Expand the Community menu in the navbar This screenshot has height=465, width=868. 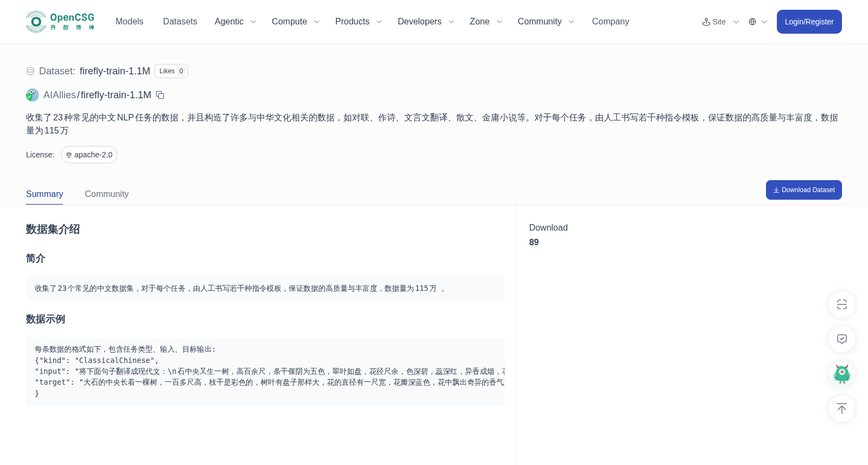(x=546, y=22)
